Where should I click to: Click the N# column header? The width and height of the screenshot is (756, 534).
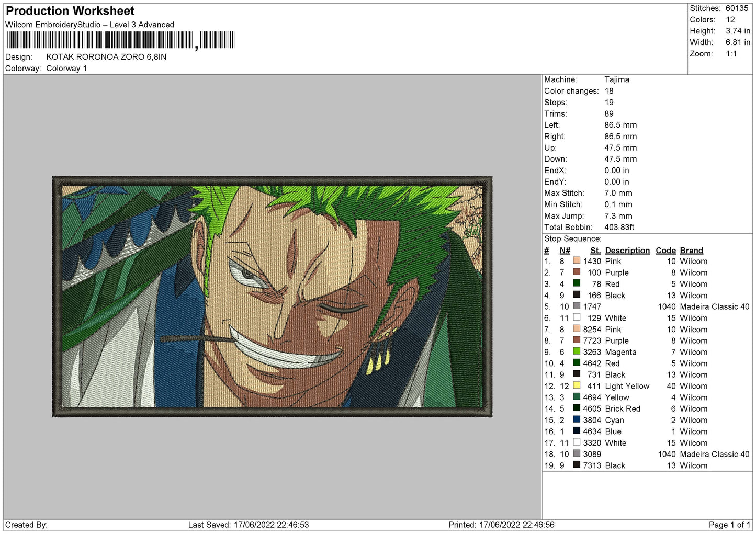[565, 251]
